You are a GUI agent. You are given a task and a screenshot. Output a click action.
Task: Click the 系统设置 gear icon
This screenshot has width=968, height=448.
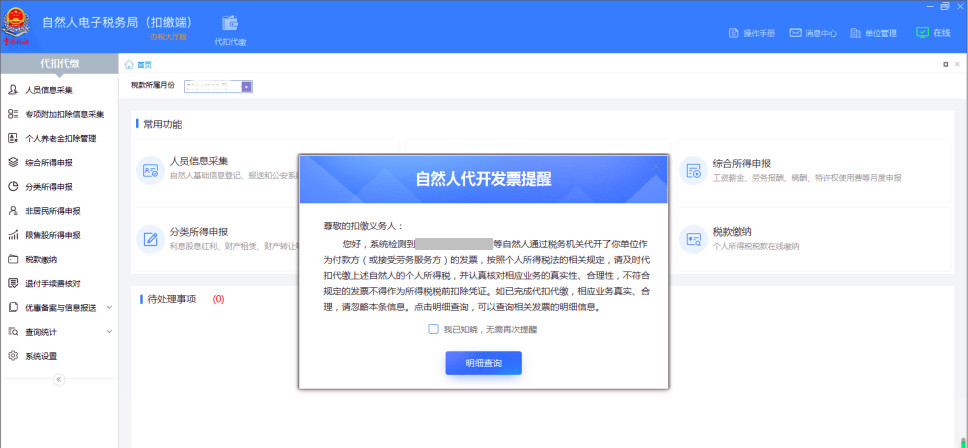(x=13, y=356)
